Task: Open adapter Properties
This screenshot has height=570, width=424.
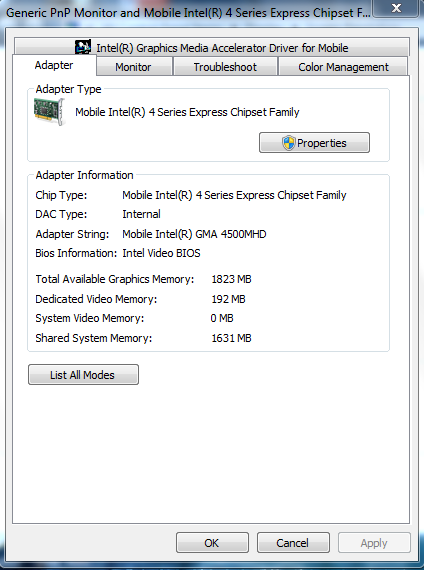Action: coord(314,143)
